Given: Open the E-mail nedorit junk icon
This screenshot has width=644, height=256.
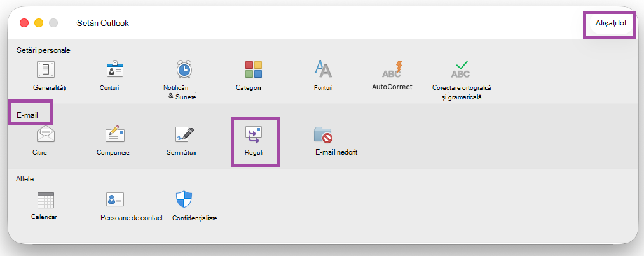Looking at the screenshot, I should (x=323, y=134).
